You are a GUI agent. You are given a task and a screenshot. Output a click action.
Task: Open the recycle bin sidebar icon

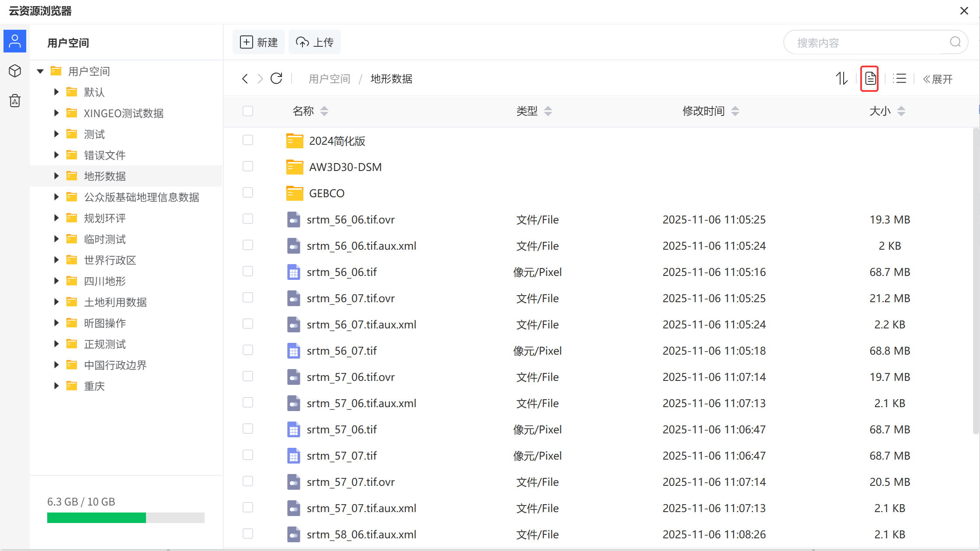[15, 101]
